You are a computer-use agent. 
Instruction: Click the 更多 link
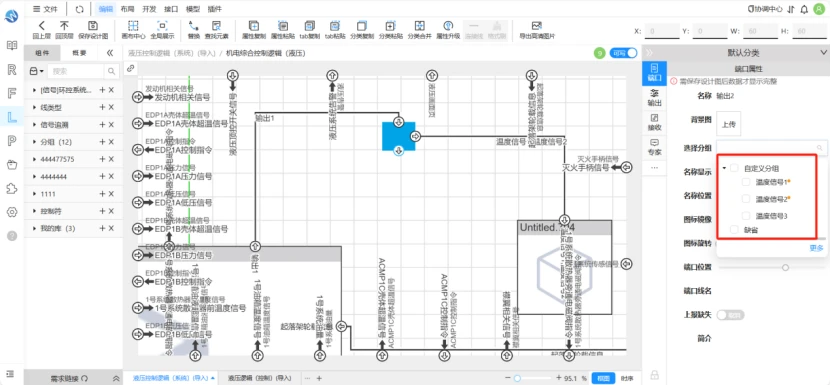tap(816, 248)
